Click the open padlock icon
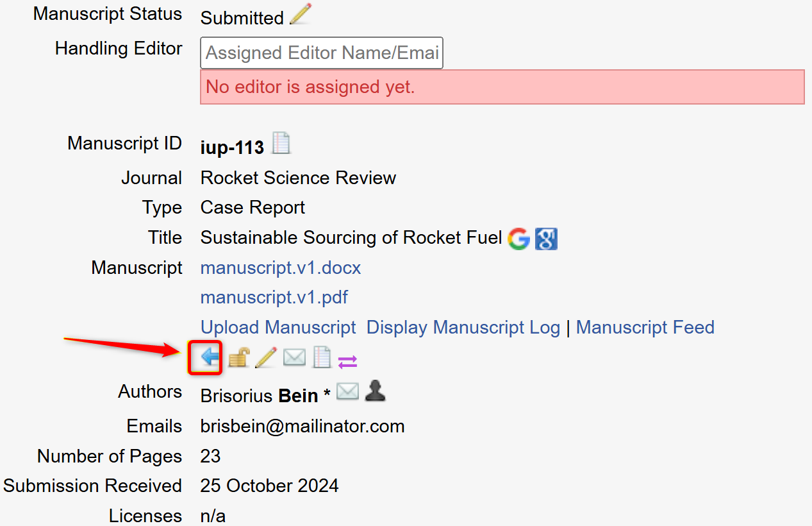Viewport: 812px width, 526px height. point(238,357)
